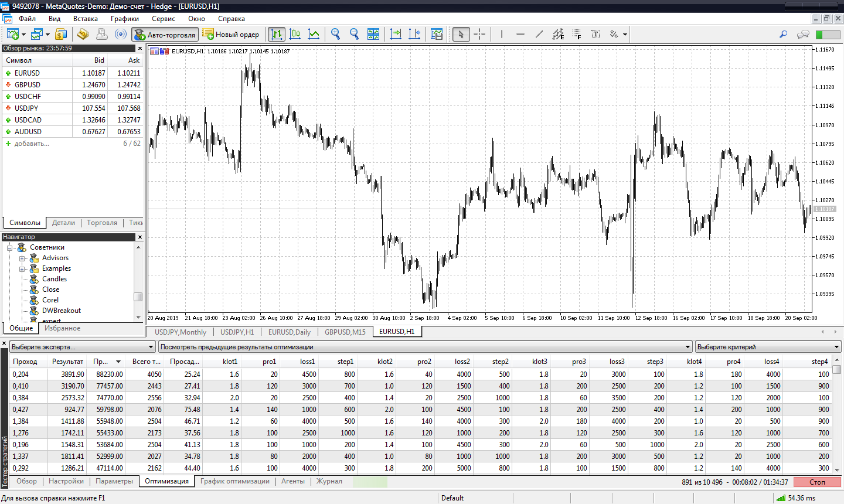844x504 pixels.
Task: Open the Выберите критерий dropdown
Action: 768,347
